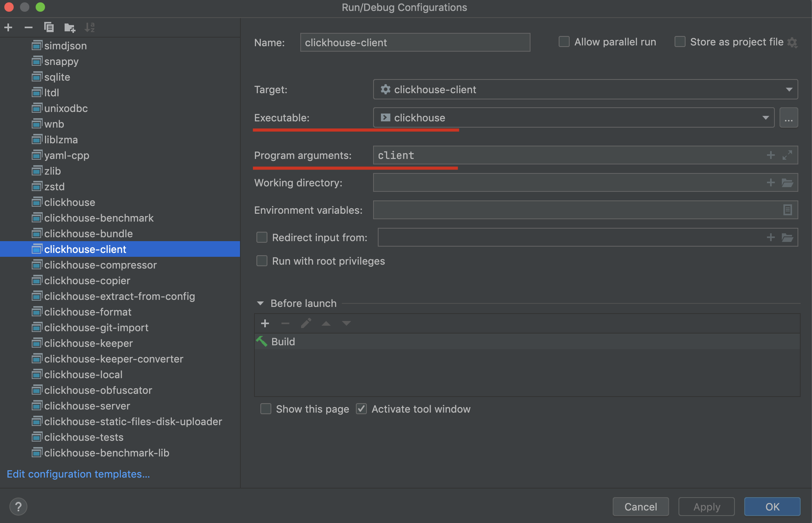This screenshot has width=812, height=523.
Task: Collapse the Before launch section
Action: click(260, 303)
